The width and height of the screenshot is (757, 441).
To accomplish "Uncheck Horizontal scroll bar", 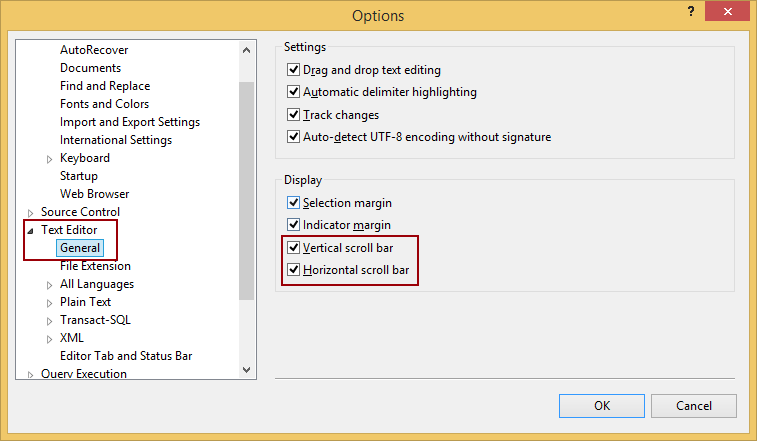I will [x=294, y=270].
